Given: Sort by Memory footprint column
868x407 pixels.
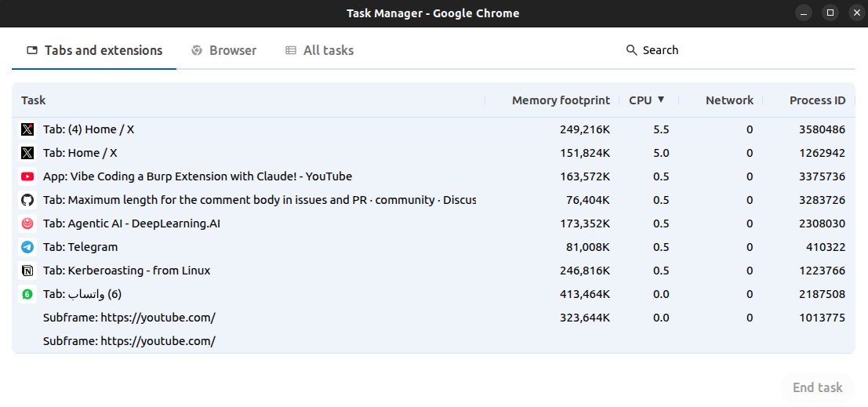Looking at the screenshot, I should (561, 100).
